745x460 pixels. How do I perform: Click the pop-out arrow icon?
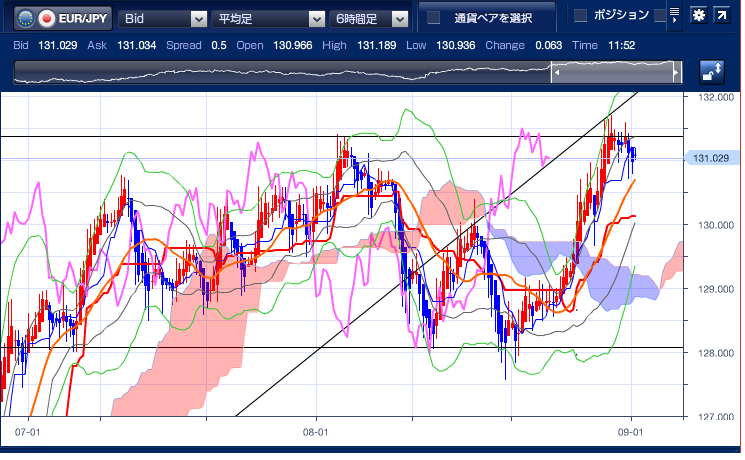point(722,15)
